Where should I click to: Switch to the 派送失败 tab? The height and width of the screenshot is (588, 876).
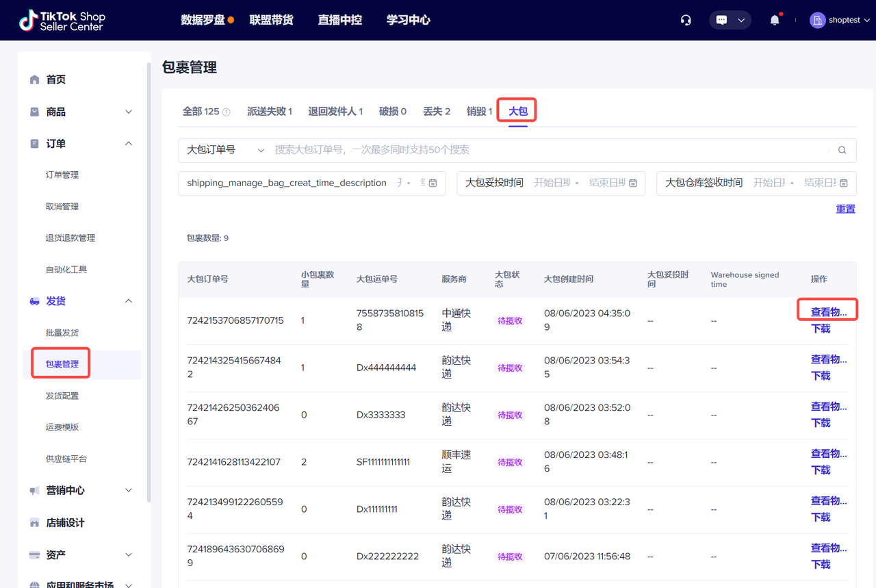point(269,111)
